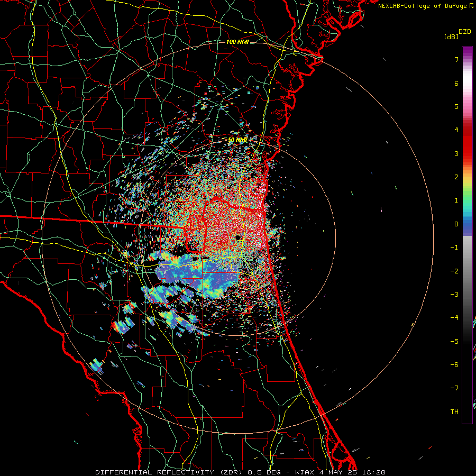
Task: Click the 7 value on the color scale
Action: coord(456,59)
